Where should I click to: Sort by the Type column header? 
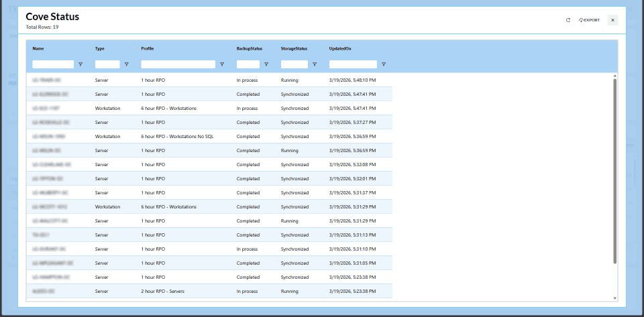(100, 48)
